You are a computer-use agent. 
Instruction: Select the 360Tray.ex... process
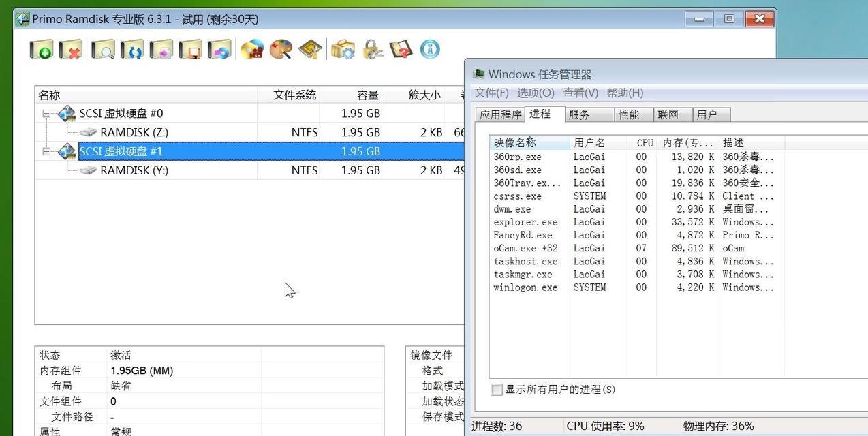tap(636, 183)
